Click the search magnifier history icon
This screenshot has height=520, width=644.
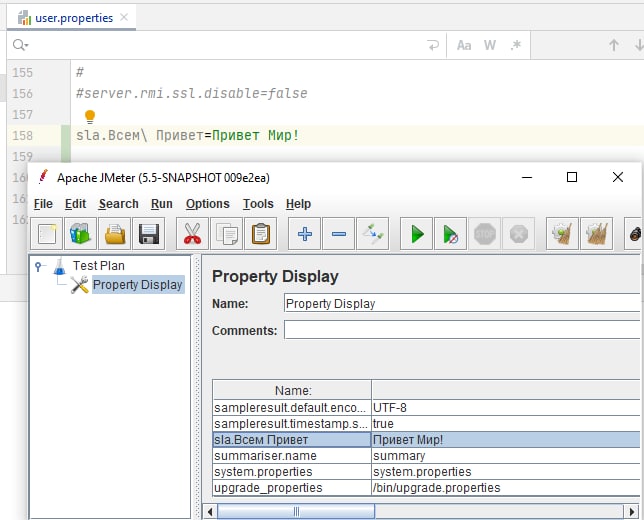(x=20, y=45)
